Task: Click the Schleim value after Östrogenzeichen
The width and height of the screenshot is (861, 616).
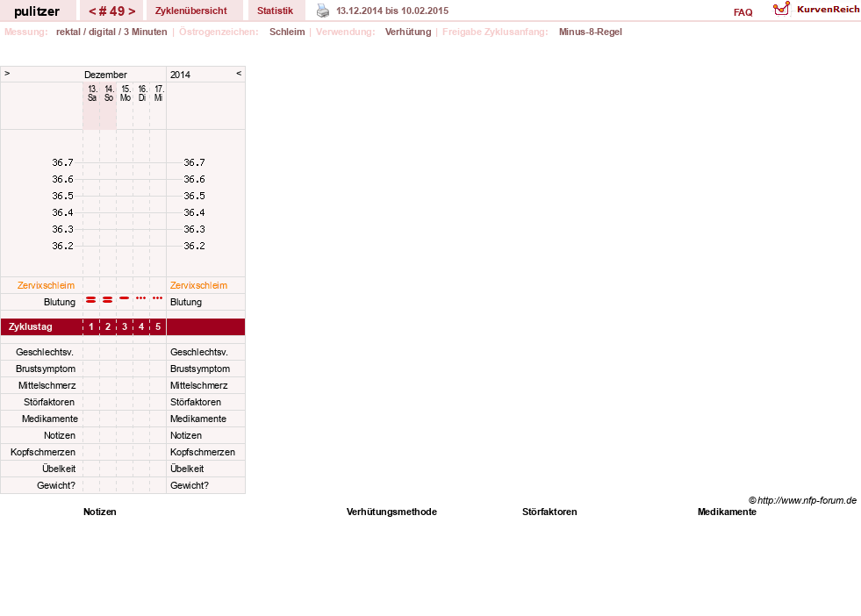Action: 287,32
